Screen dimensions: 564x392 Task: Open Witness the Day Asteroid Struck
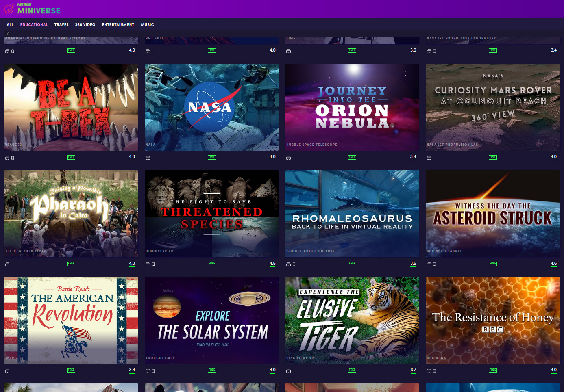pos(493,214)
